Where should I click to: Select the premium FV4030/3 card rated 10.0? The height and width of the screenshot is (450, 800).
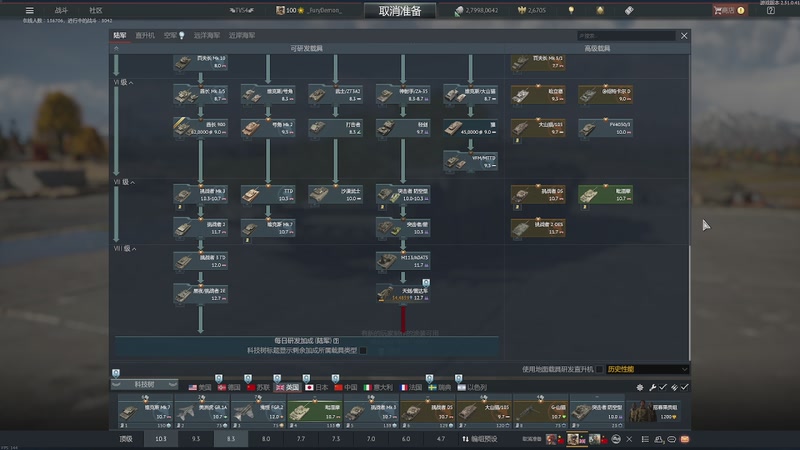(606, 128)
